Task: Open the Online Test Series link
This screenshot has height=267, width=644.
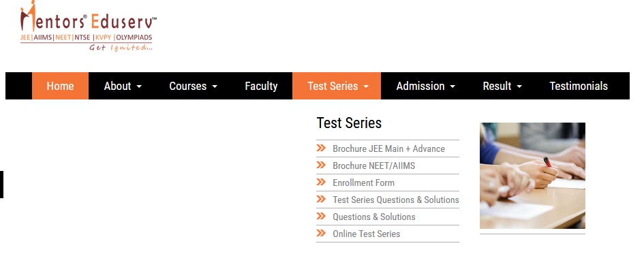Action: coord(367,234)
